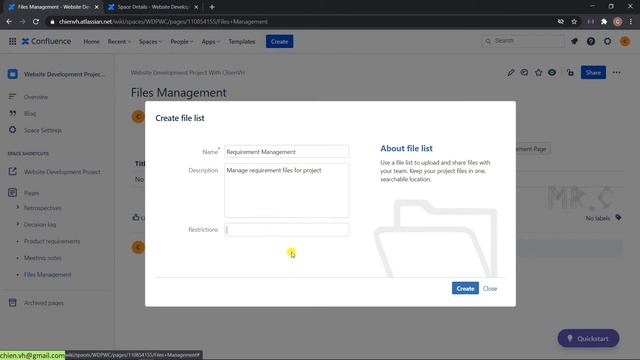Open the page comments icon
Image resolution: width=640 pixels, height=360 pixels.
tap(524, 73)
